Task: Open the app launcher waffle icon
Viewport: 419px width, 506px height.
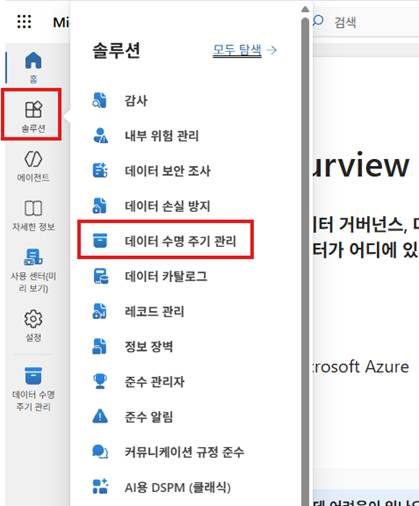Action: (24, 22)
